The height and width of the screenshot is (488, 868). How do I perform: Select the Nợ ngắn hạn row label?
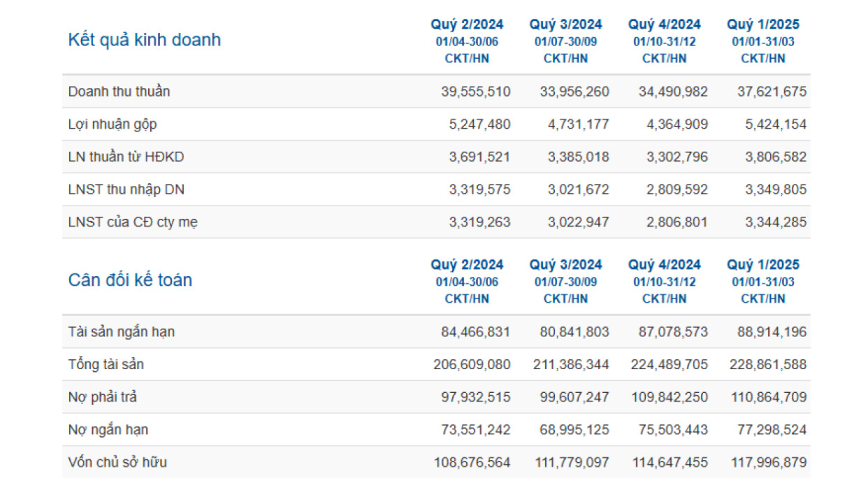tap(108, 430)
